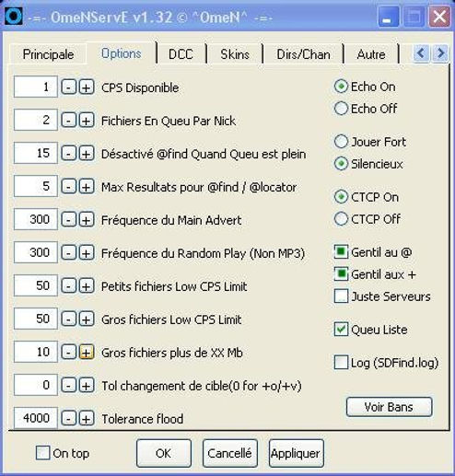Open the DCC tab
This screenshot has width=455, height=476.
[x=181, y=54]
